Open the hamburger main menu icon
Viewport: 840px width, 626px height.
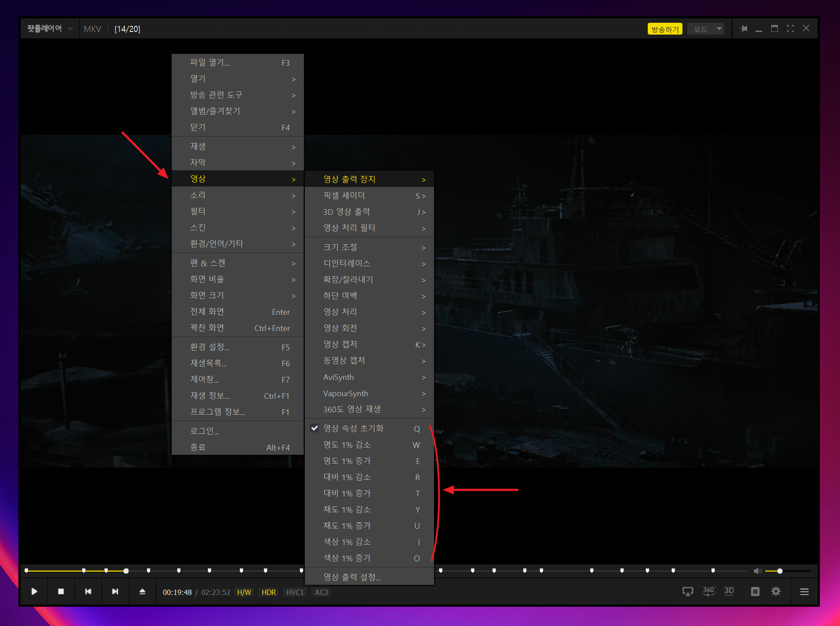804,592
